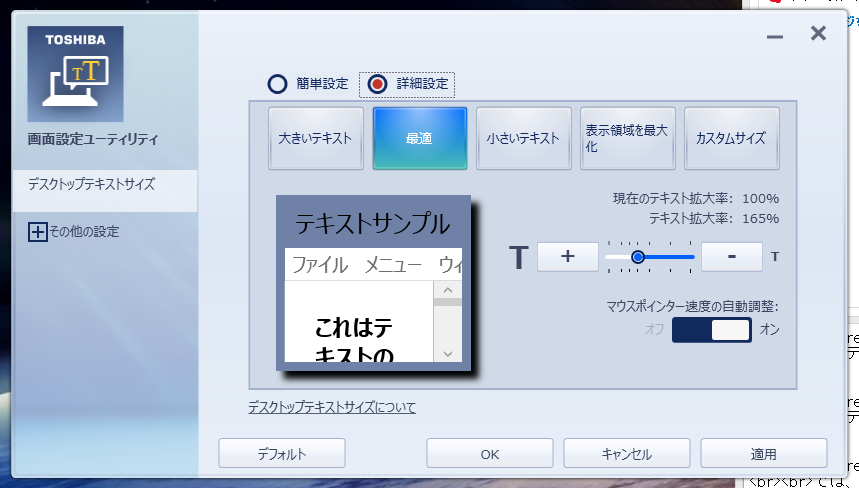
Task: Apply settings with the 適用 button
Action: pos(764,453)
